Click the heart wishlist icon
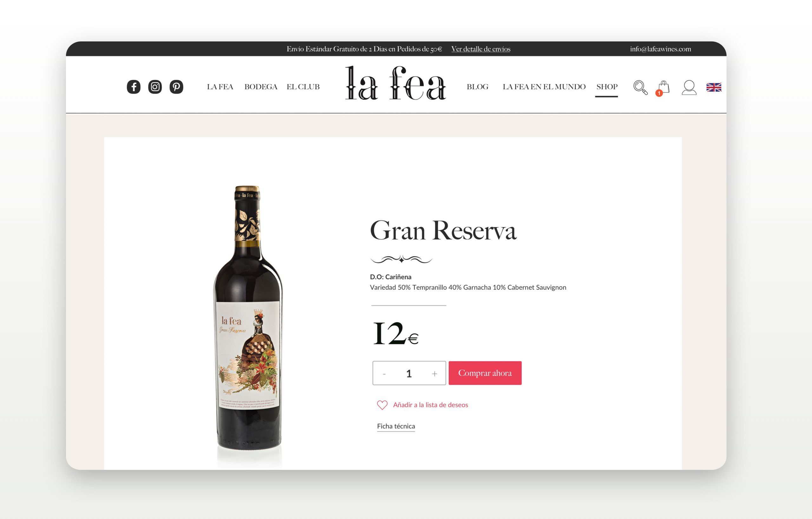 point(382,405)
